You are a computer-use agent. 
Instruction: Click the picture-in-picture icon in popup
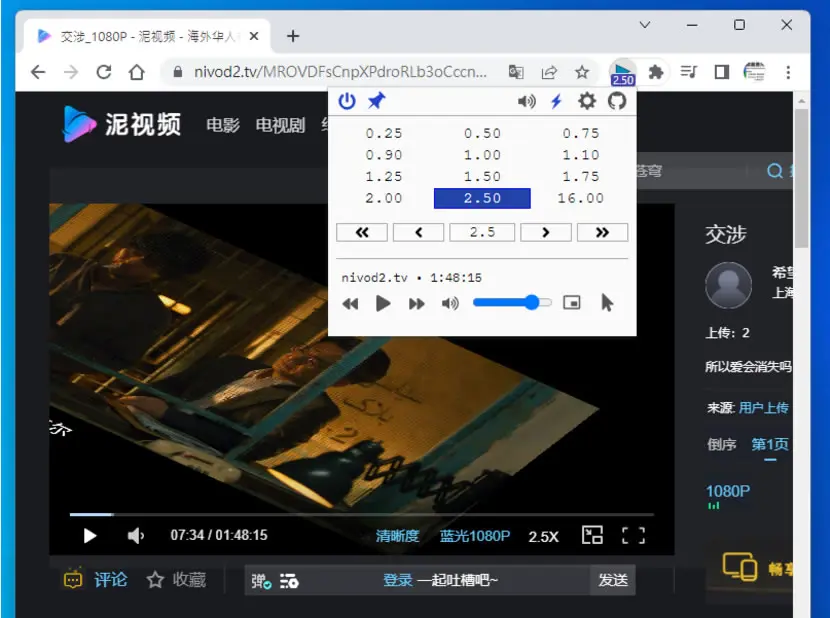[x=572, y=302]
